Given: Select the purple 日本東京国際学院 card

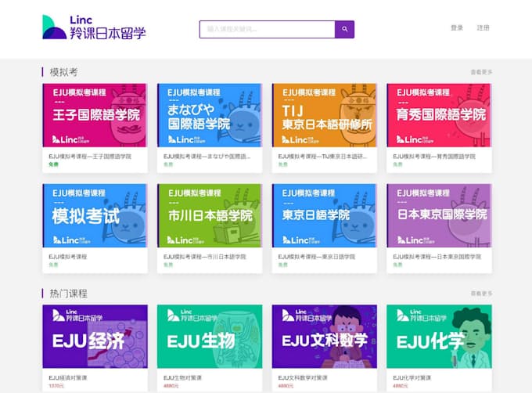Looking at the screenshot, I should pos(439,216).
